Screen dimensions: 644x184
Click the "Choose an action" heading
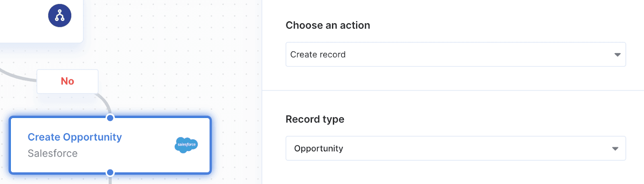point(328,25)
